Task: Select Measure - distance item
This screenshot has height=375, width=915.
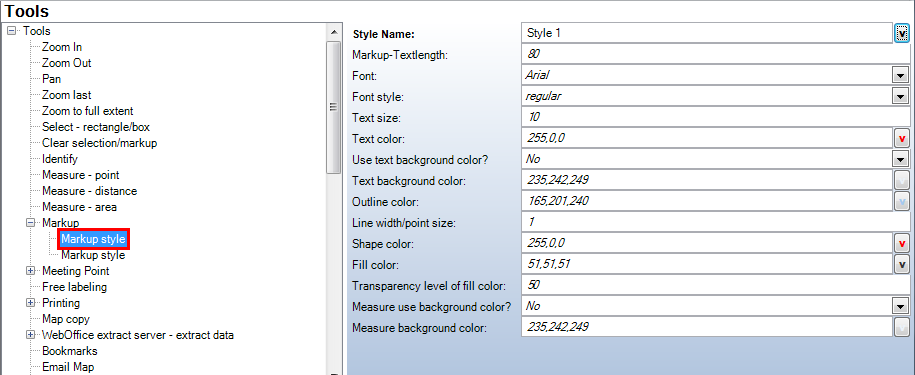Action: tap(89, 191)
